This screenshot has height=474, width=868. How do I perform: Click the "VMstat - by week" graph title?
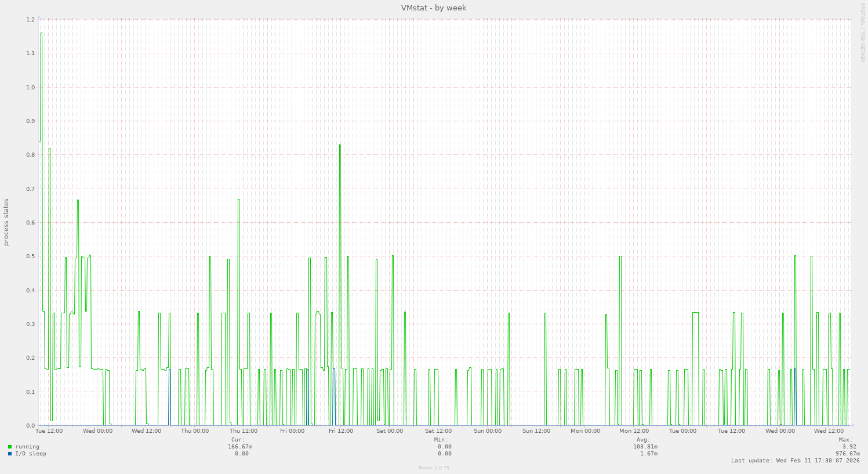tap(434, 8)
